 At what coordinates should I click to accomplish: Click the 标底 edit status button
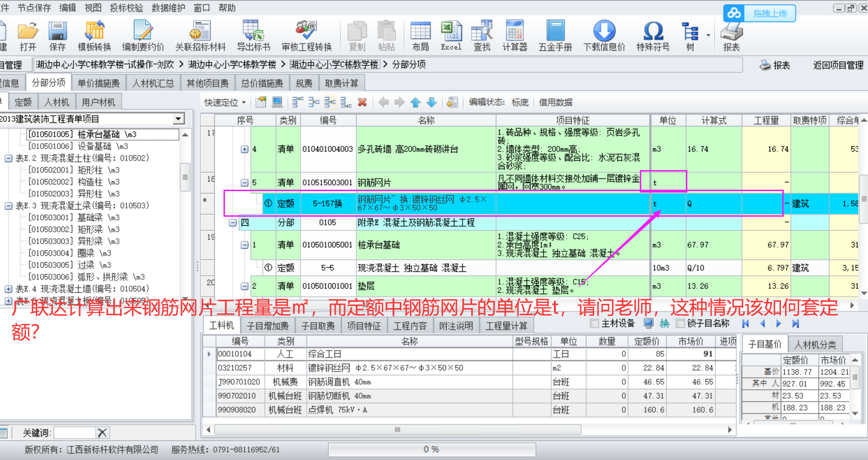point(520,102)
